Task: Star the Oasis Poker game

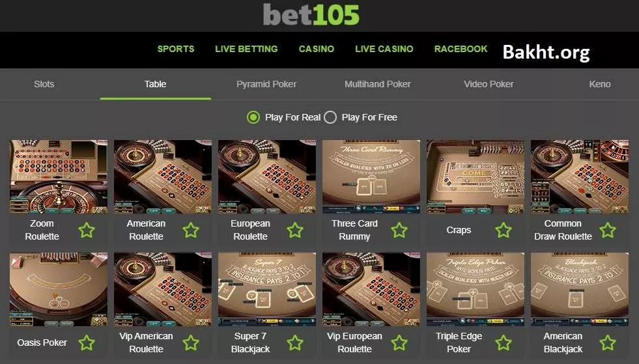Action: click(87, 343)
